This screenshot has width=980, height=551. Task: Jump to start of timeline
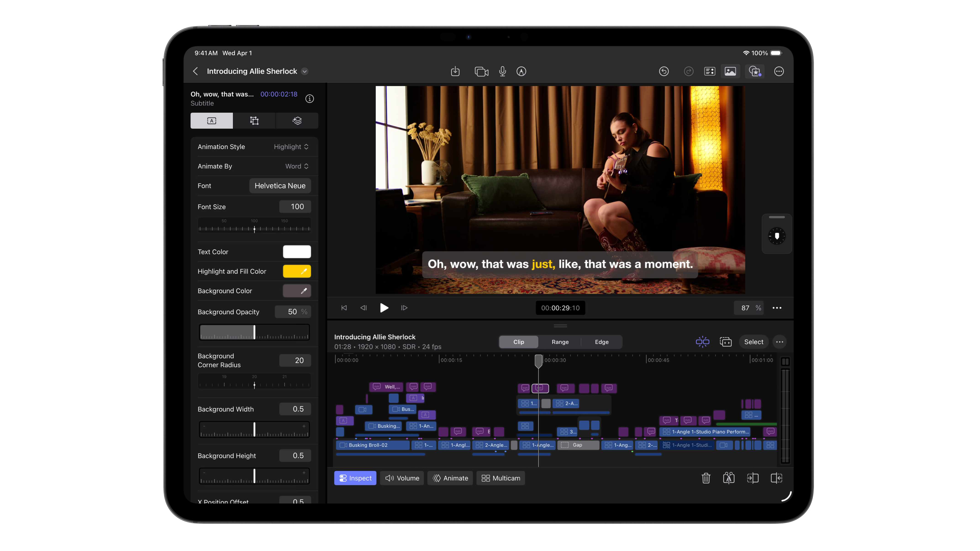pos(344,308)
